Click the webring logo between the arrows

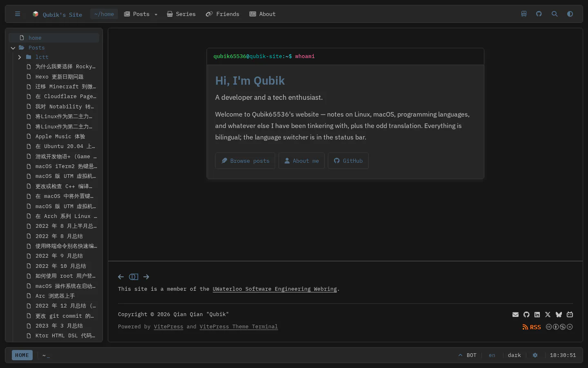click(x=134, y=277)
